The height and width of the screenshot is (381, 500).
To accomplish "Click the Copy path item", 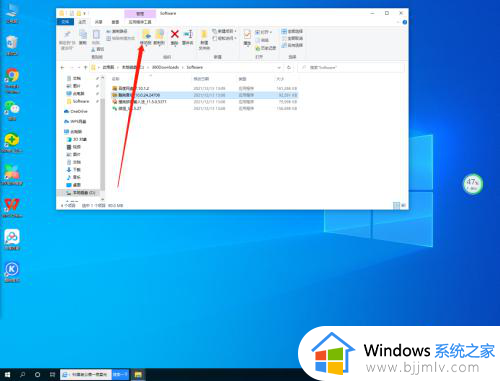I will click(117, 31).
